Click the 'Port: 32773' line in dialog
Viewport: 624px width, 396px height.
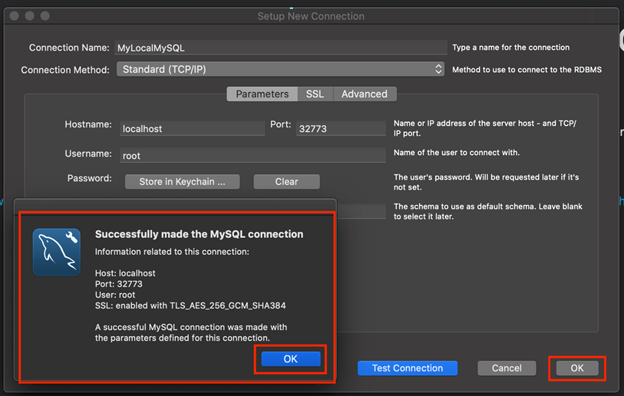119,284
